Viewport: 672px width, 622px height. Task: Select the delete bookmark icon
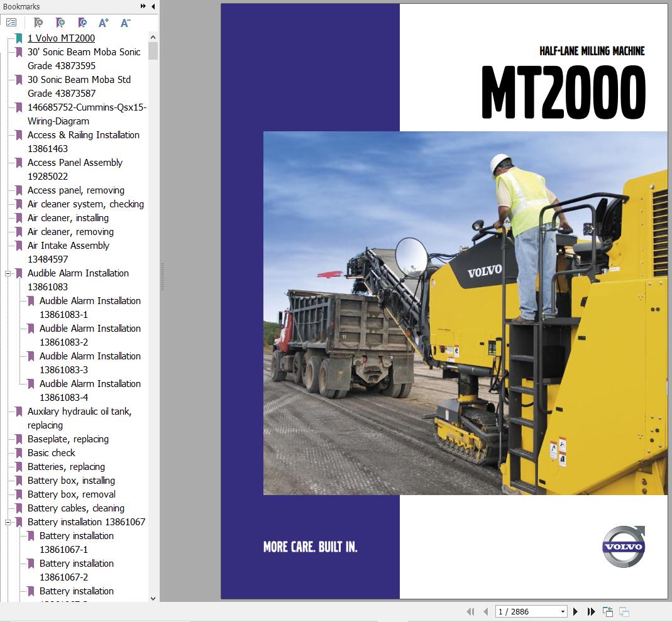pos(38,23)
